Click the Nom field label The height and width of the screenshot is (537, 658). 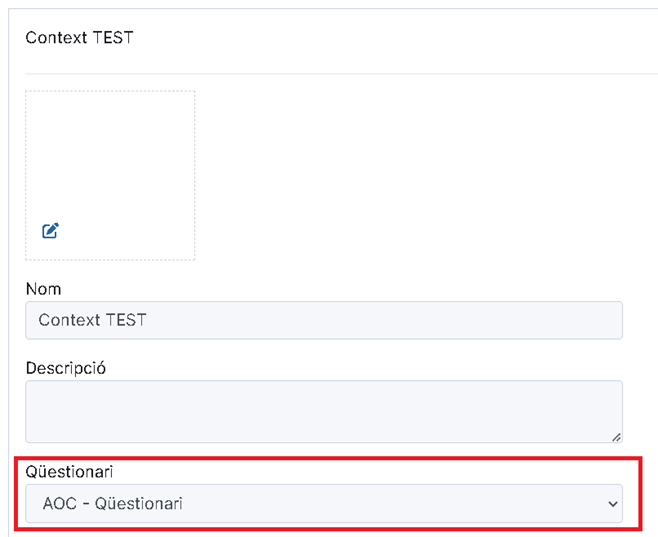44,289
